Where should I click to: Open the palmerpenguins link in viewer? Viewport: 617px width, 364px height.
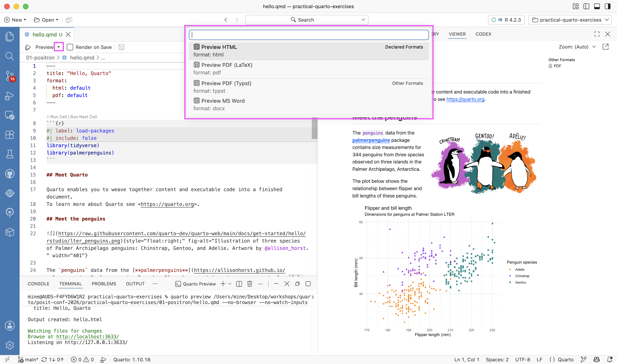pyautogui.click(x=371, y=140)
